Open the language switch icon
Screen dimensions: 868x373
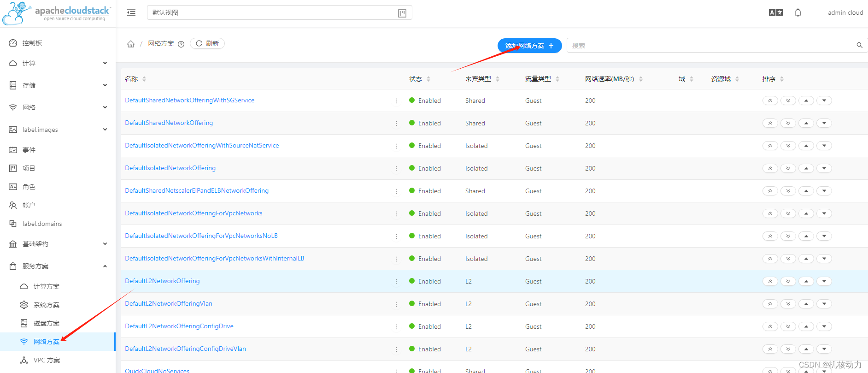pos(776,12)
